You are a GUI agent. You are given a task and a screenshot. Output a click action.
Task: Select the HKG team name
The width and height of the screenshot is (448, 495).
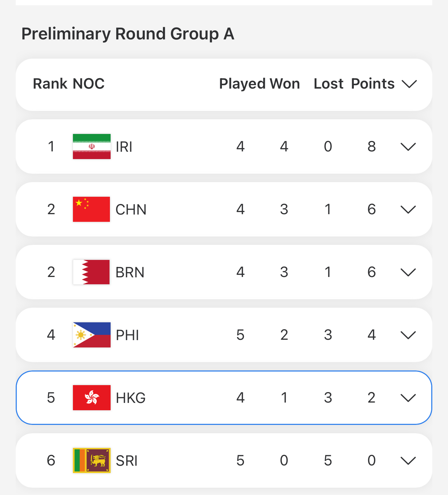click(130, 398)
